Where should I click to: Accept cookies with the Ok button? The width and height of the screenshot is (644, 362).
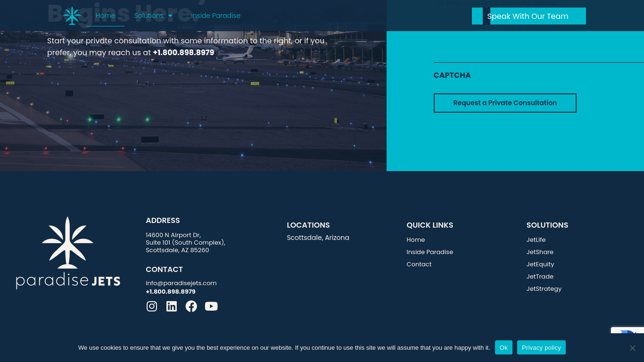[504, 347]
